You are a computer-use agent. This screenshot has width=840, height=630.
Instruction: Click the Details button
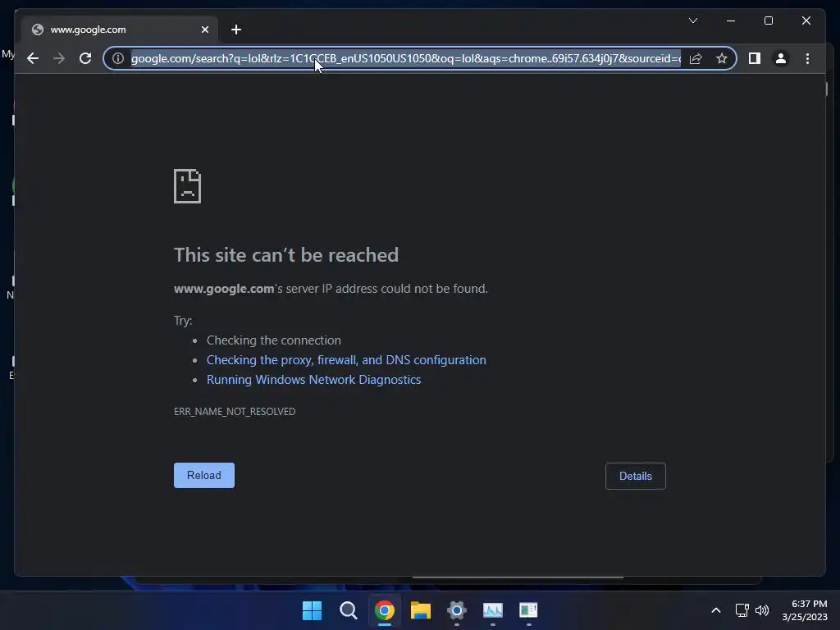point(636,476)
